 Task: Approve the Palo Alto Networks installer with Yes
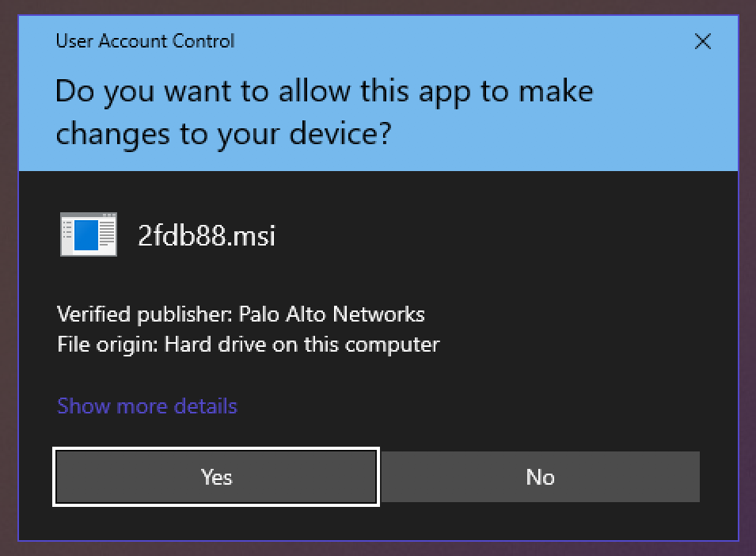[216, 477]
